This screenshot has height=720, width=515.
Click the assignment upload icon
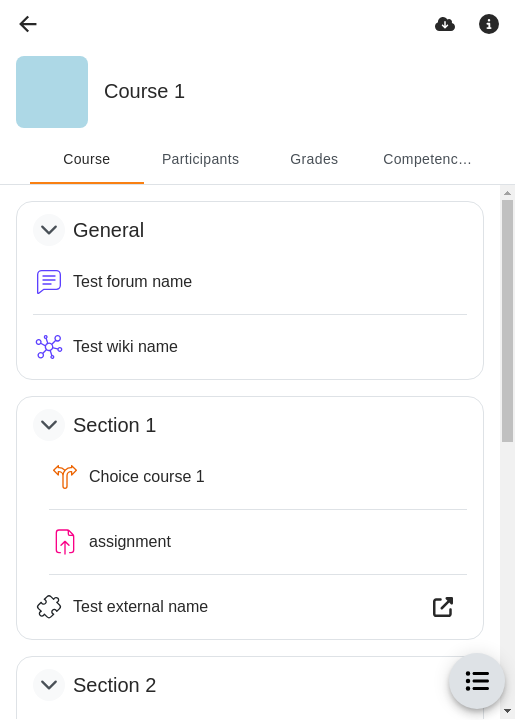pos(65,542)
